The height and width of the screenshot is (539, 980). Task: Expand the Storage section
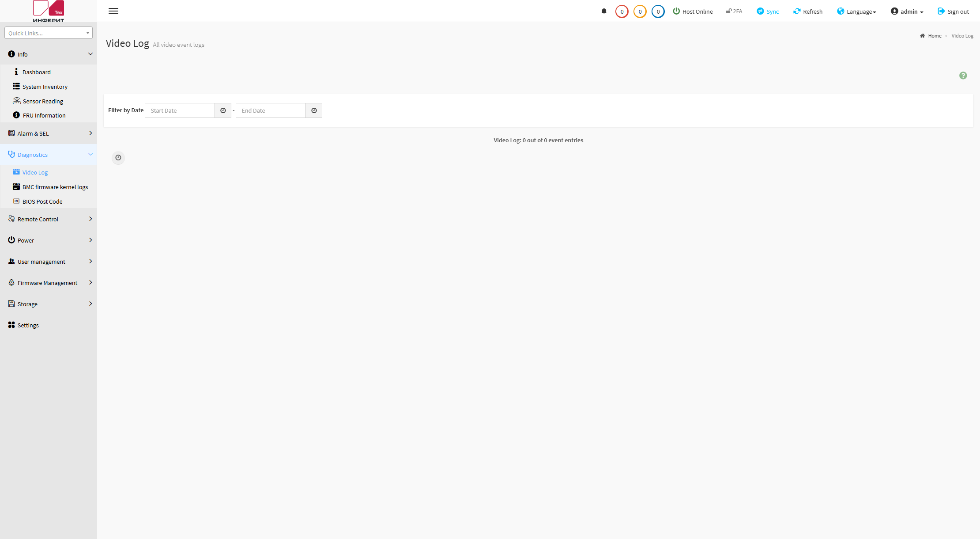(49, 304)
